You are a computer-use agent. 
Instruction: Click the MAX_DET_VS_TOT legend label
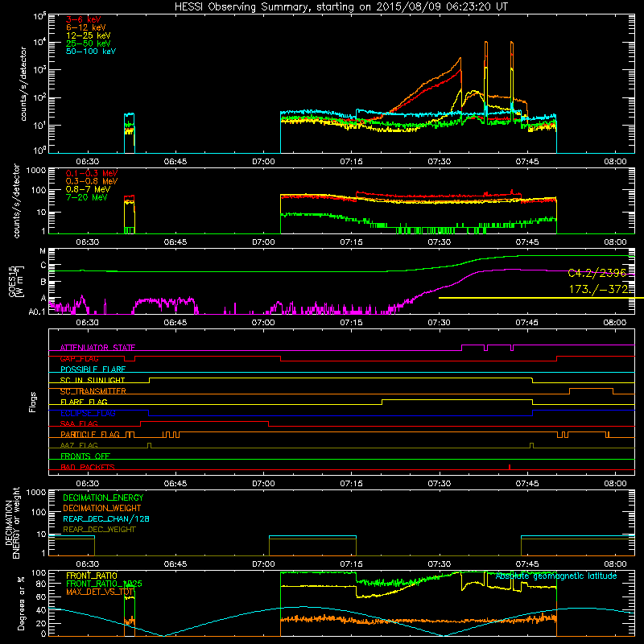point(100,592)
